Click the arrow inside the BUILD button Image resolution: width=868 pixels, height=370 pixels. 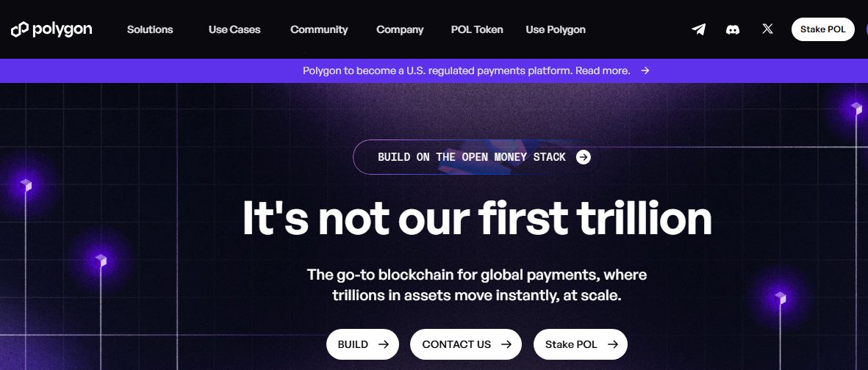(384, 344)
